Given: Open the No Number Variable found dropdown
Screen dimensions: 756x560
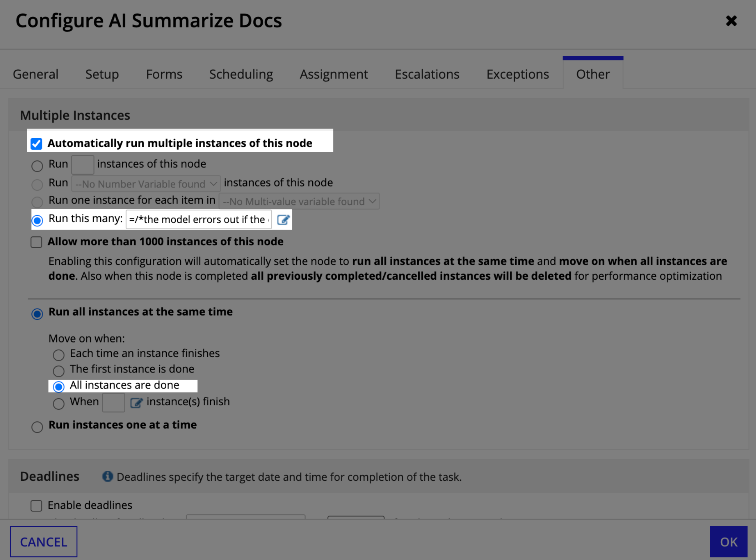Looking at the screenshot, I should tap(146, 184).
